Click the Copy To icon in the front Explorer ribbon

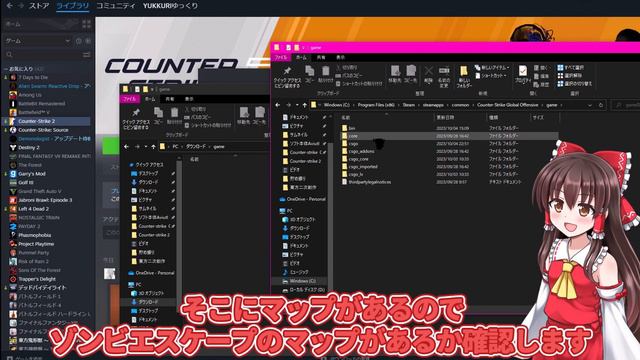click(411, 71)
